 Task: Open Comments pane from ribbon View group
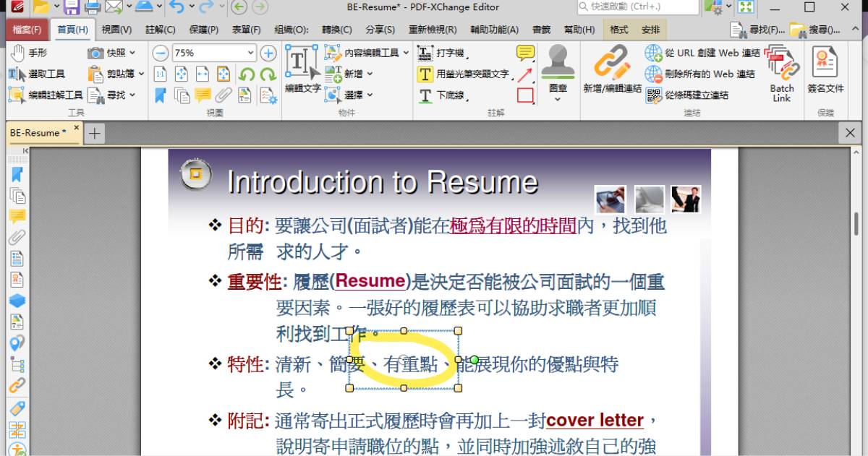click(203, 95)
